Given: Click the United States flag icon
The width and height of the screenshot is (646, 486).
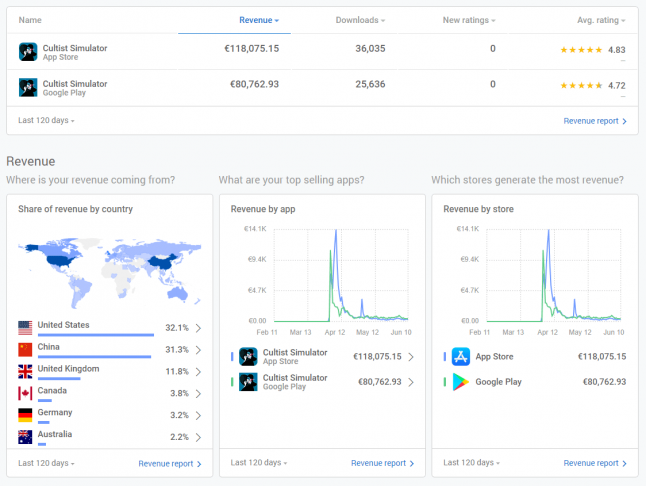Looking at the screenshot, I should tap(26, 327).
